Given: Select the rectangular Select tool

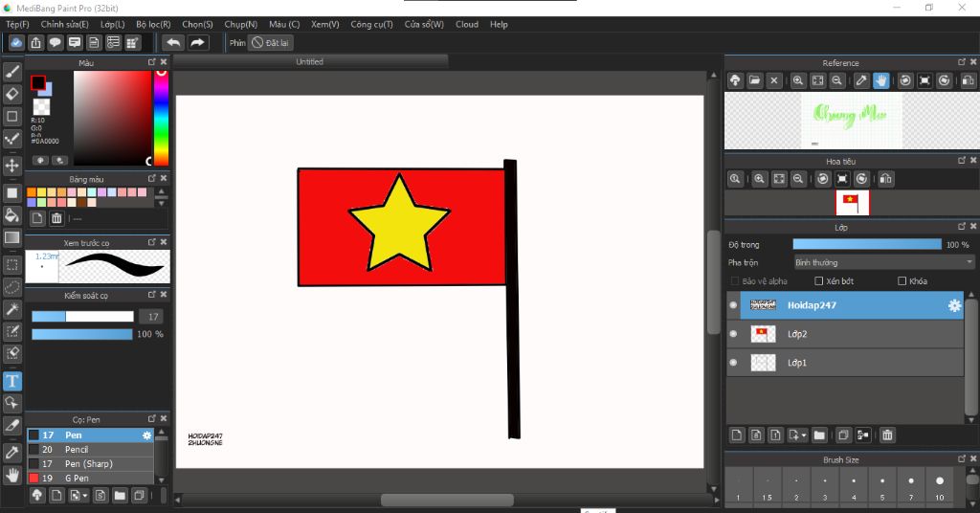Looking at the screenshot, I should tap(11, 265).
